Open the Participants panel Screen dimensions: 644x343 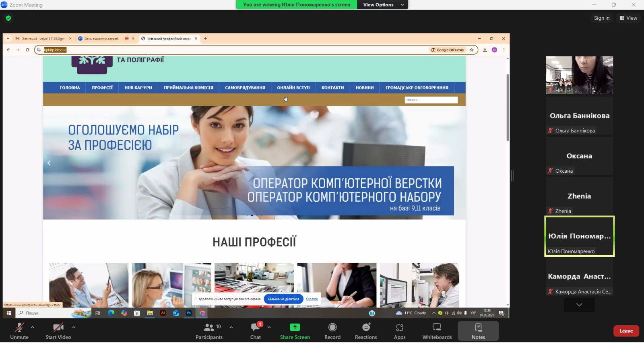point(209,331)
